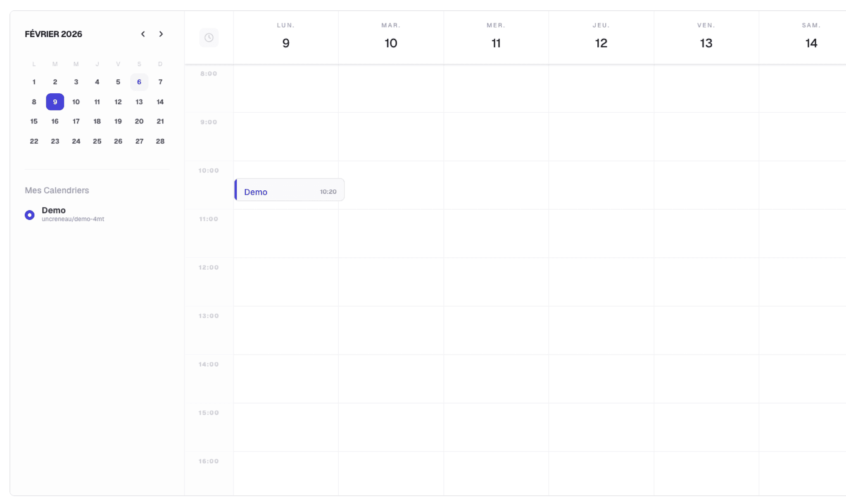Screen dimensions: 846x504
Task: Open the Demo event at 10:20
Action: pyautogui.click(x=289, y=191)
